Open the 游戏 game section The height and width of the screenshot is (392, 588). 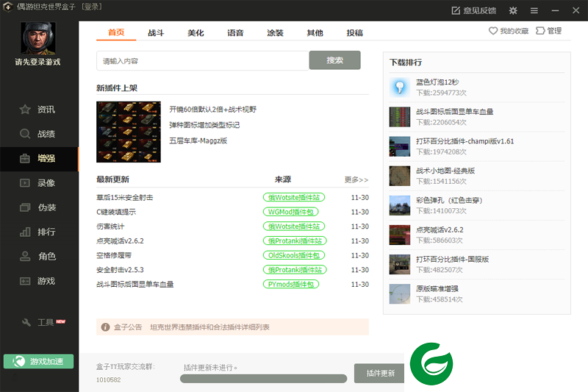39,281
